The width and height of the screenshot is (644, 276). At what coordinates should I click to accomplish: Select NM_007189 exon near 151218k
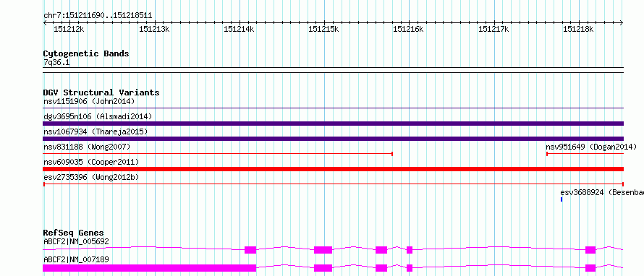[590, 268]
